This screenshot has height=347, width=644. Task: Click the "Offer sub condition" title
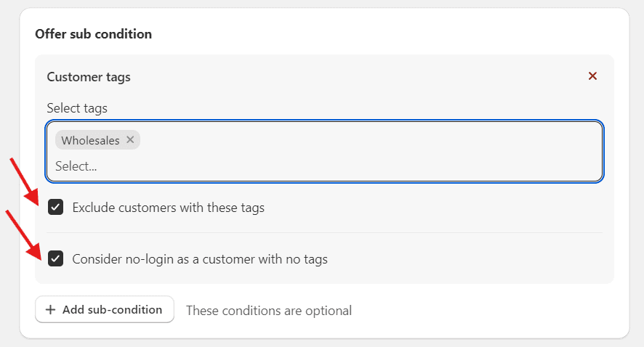pyautogui.click(x=93, y=34)
